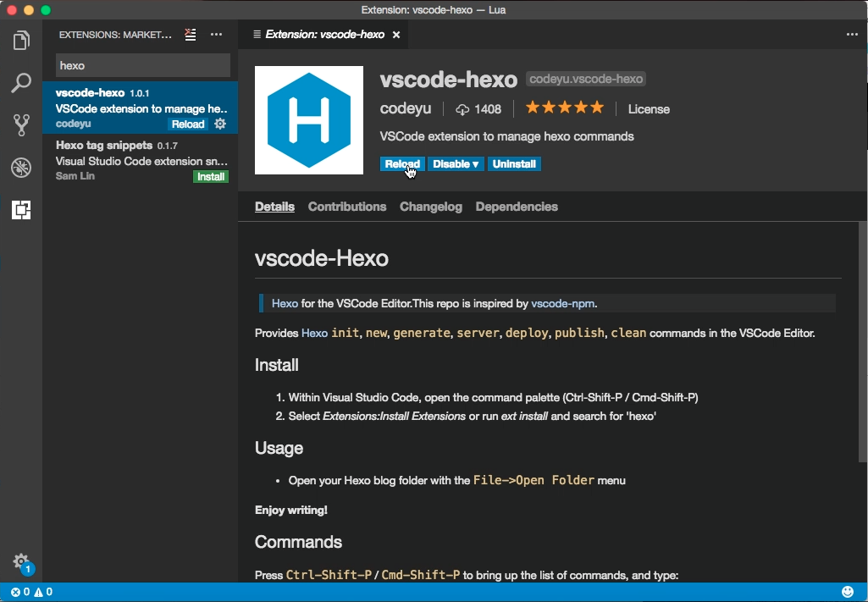
Task: Click the Uninstall button
Action: click(514, 163)
